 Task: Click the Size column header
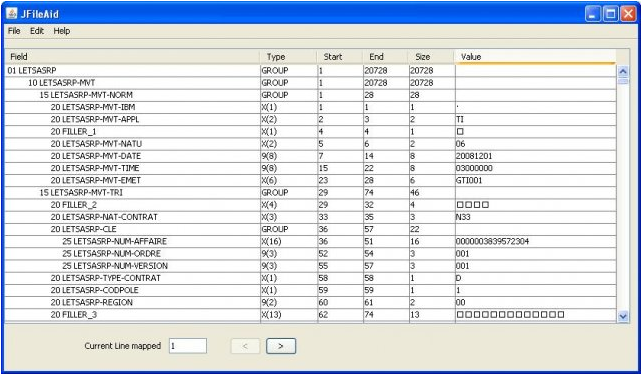431,57
